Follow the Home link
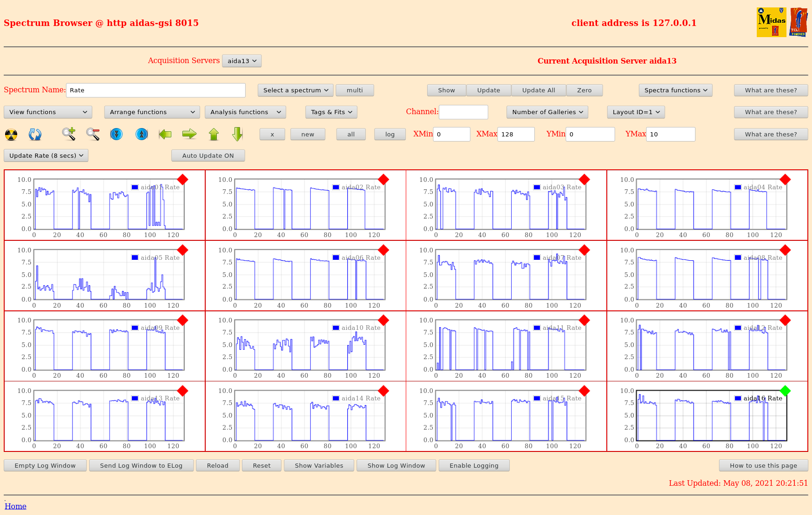812x515 pixels. (x=15, y=506)
